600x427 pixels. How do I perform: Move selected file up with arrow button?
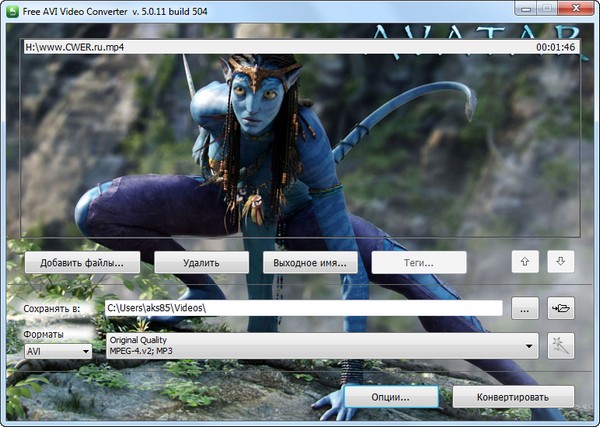point(525,262)
